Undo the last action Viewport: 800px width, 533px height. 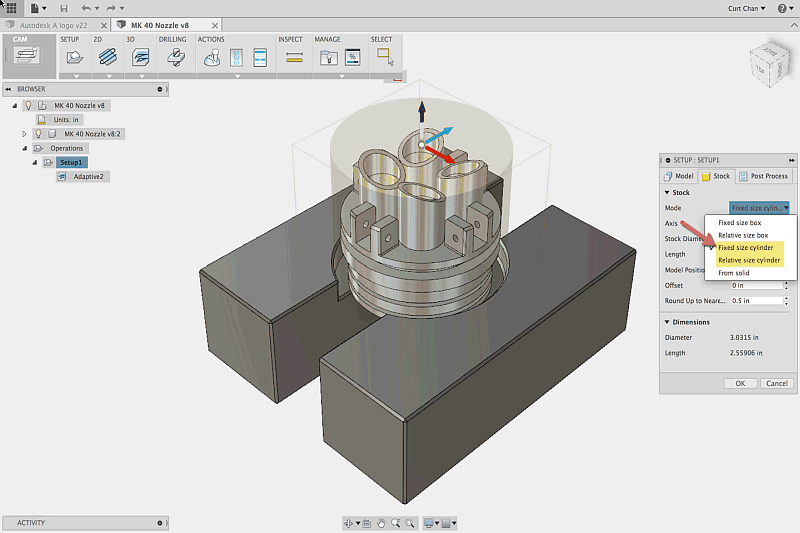point(86,8)
